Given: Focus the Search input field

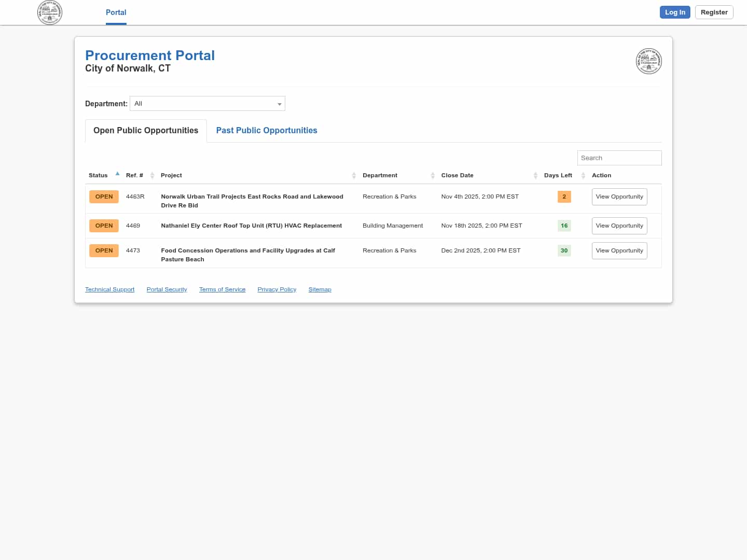Looking at the screenshot, I should [x=619, y=158].
